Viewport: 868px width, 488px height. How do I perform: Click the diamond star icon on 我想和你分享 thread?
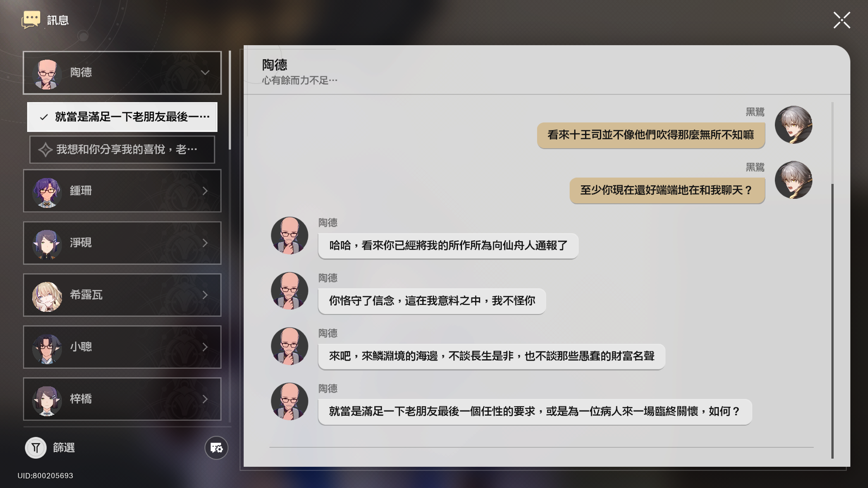pos(45,150)
